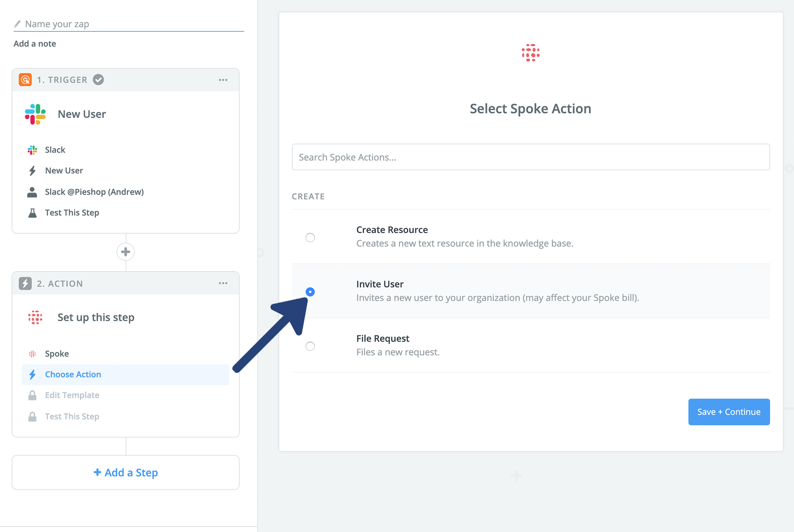Screen dimensions: 794x532
Task: Click the File Request option title
Action: (x=383, y=339)
